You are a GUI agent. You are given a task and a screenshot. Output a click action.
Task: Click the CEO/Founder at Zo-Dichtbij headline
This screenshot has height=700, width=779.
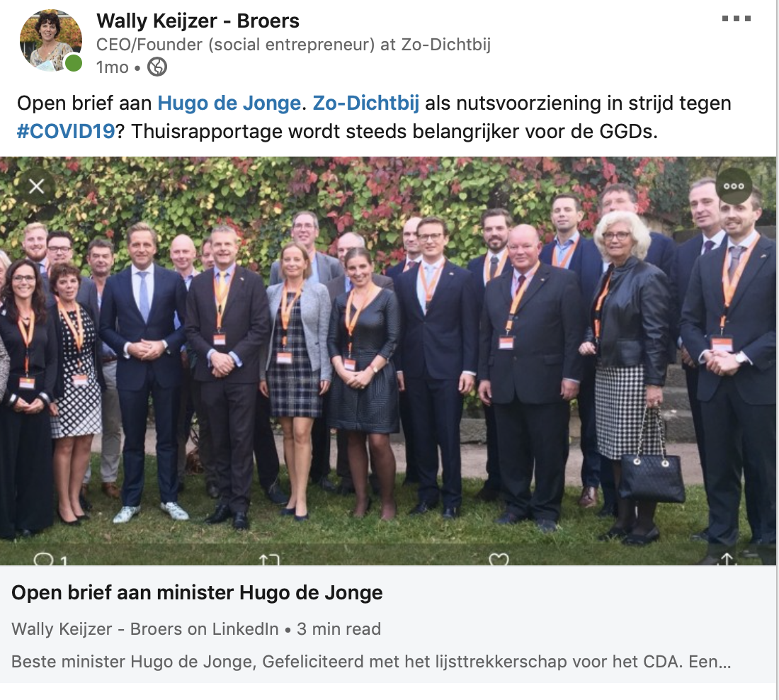pyautogui.click(x=293, y=44)
